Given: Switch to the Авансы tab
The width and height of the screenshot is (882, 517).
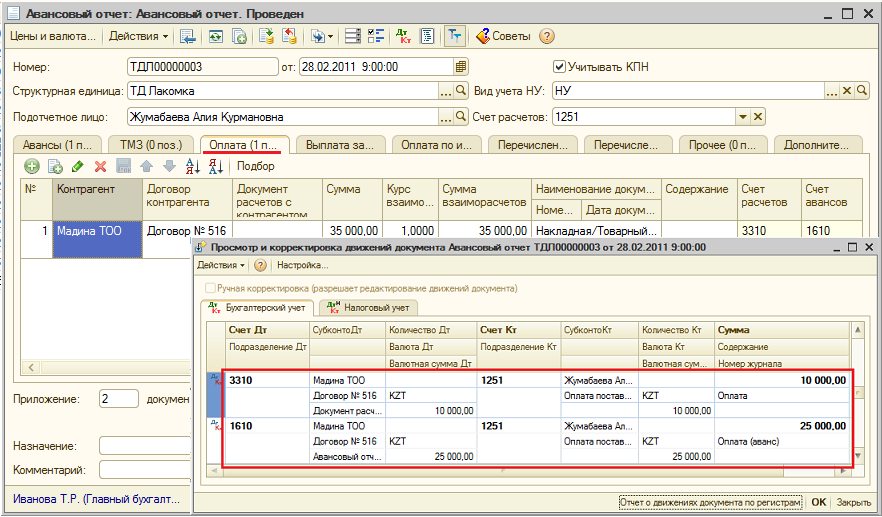Looking at the screenshot, I should [56, 144].
